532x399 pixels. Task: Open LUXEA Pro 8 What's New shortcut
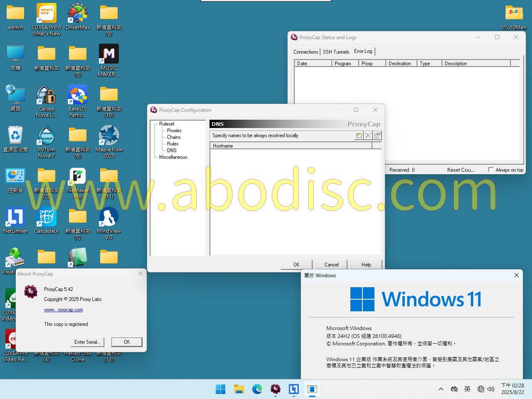point(47,20)
